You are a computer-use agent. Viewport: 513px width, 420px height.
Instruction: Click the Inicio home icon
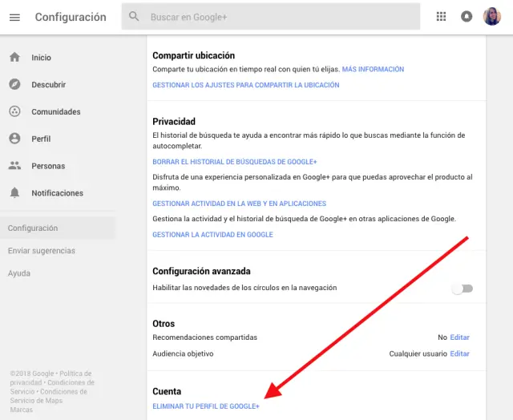coord(14,58)
